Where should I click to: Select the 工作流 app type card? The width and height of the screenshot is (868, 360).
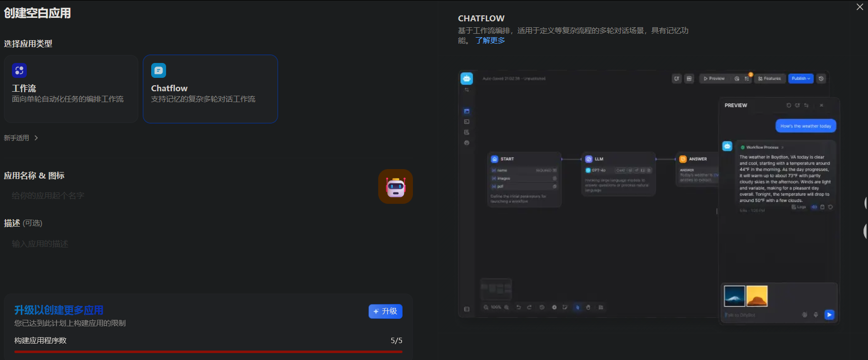click(71, 89)
